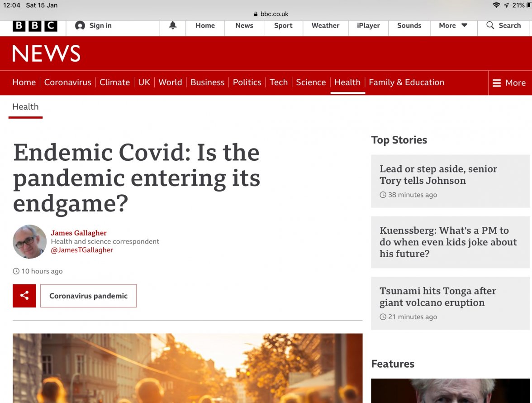Click the BBC logo
Screen dimensions: 532x403
tap(35, 26)
